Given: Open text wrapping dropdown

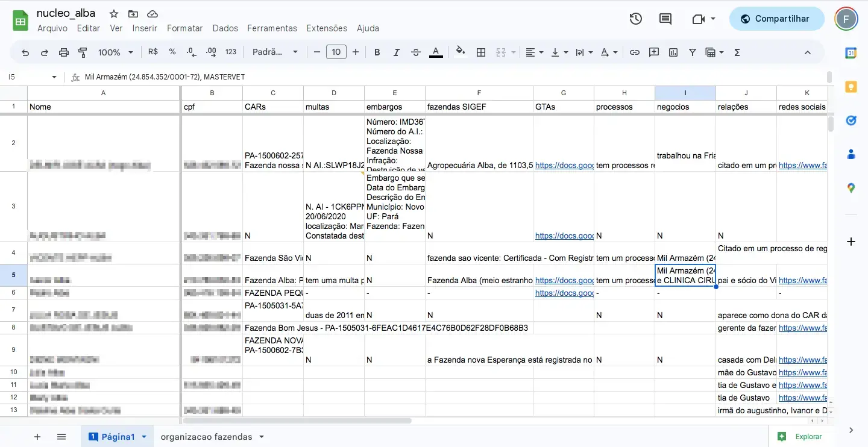Looking at the screenshot, I should point(583,52).
